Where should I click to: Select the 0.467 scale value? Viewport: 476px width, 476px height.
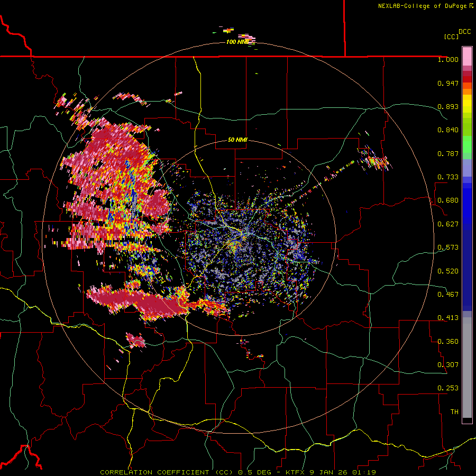click(448, 295)
